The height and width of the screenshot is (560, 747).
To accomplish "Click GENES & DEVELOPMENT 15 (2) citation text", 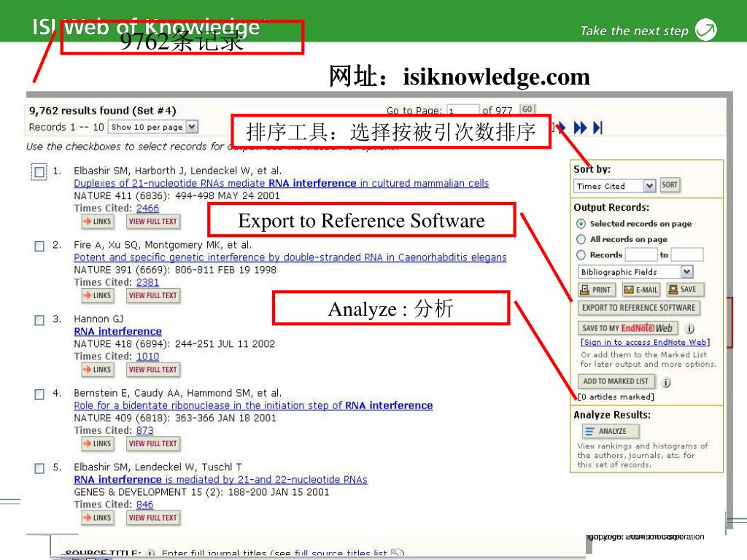I will tap(201, 492).
